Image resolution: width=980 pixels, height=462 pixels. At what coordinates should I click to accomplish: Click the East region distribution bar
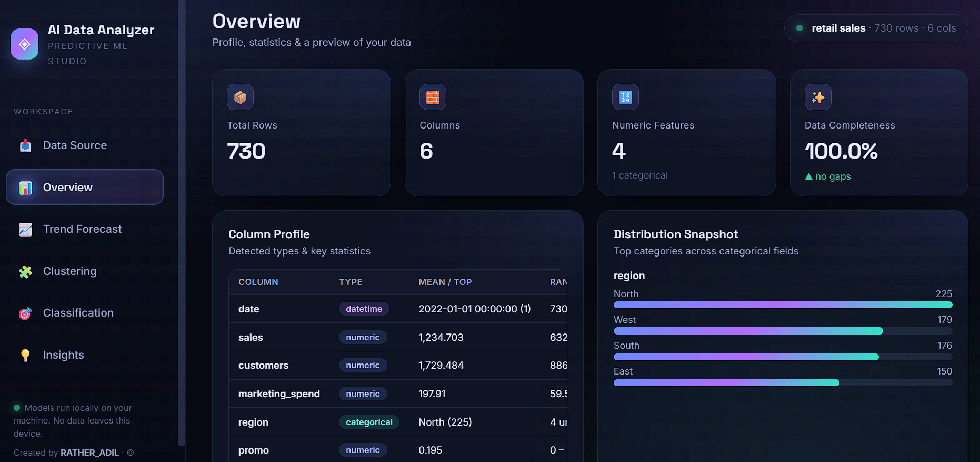point(783,382)
